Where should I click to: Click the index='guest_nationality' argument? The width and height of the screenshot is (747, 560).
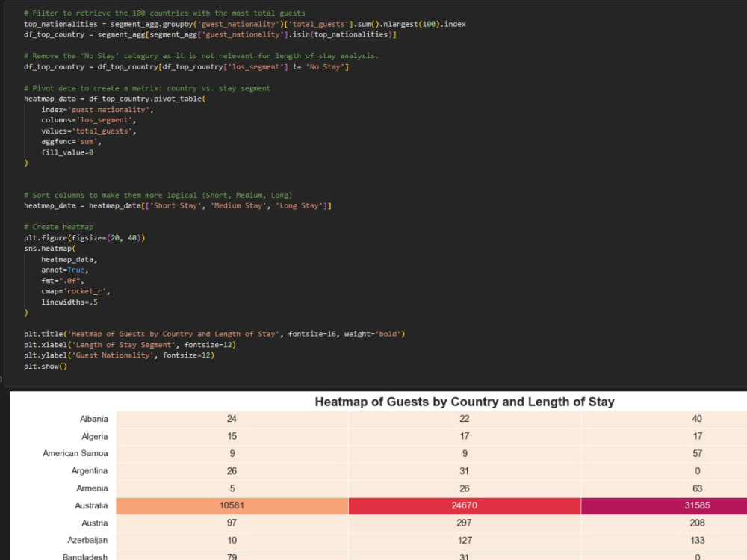(97, 110)
